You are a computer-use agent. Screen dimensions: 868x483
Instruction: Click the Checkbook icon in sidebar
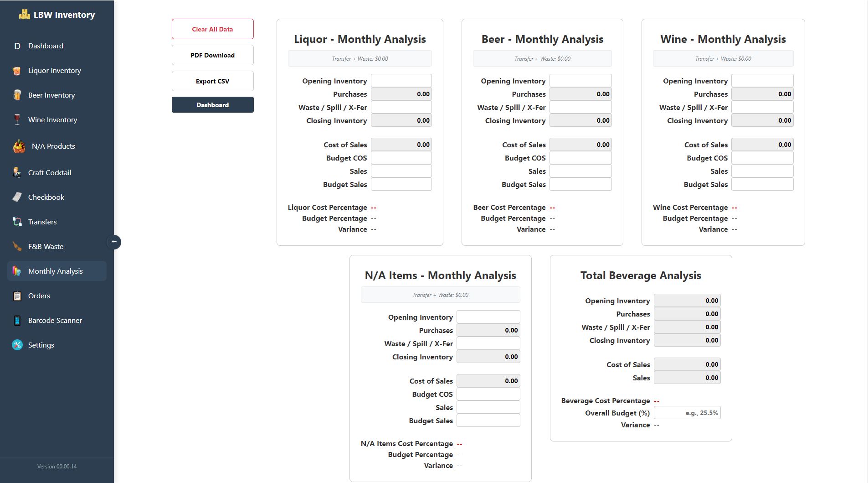coord(17,197)
